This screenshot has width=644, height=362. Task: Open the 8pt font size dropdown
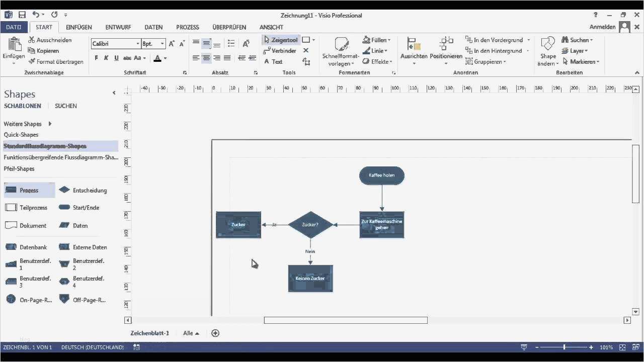coord(162,44)
